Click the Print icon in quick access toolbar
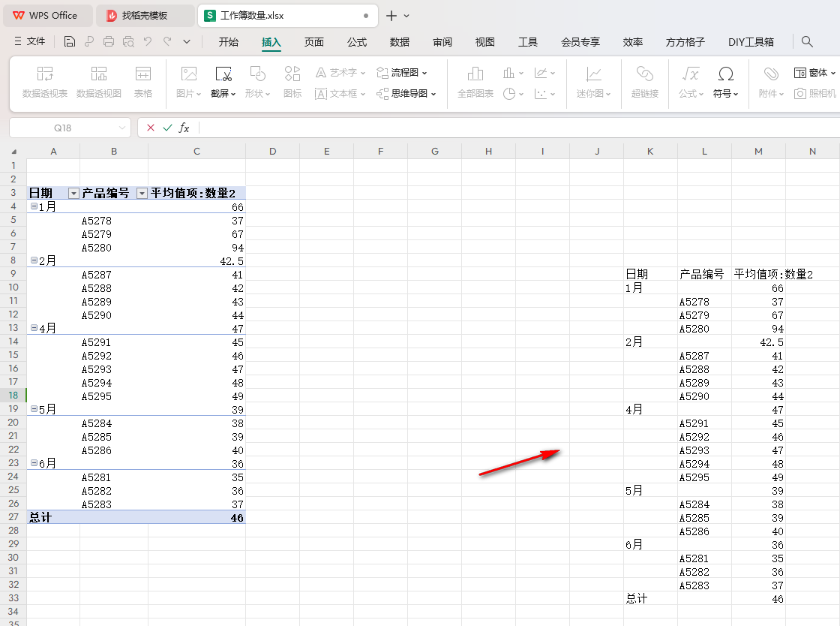This screenshot has width=840, height=626. click(109, 41)
